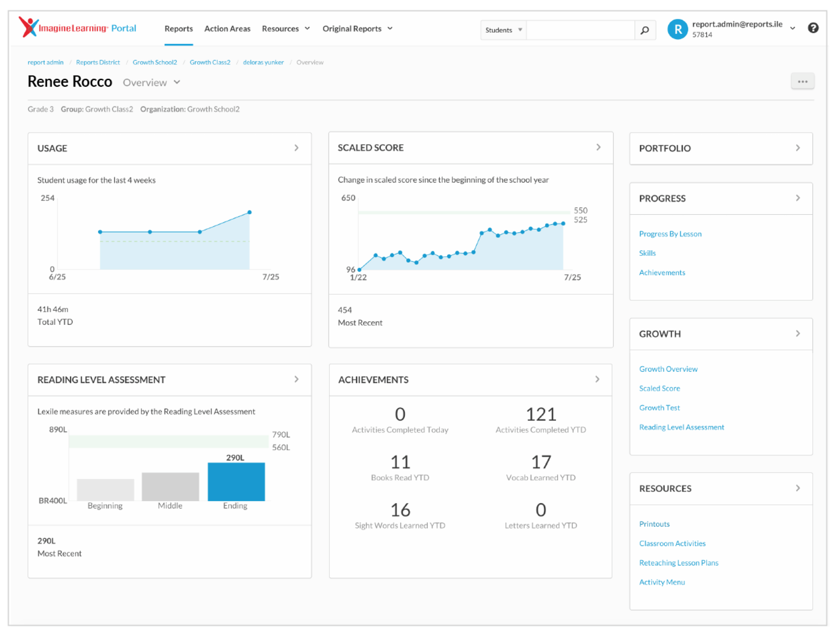Click the blue Ending bar in Lexile chart
Screen dimensions: 840x639
pos(236,481)
